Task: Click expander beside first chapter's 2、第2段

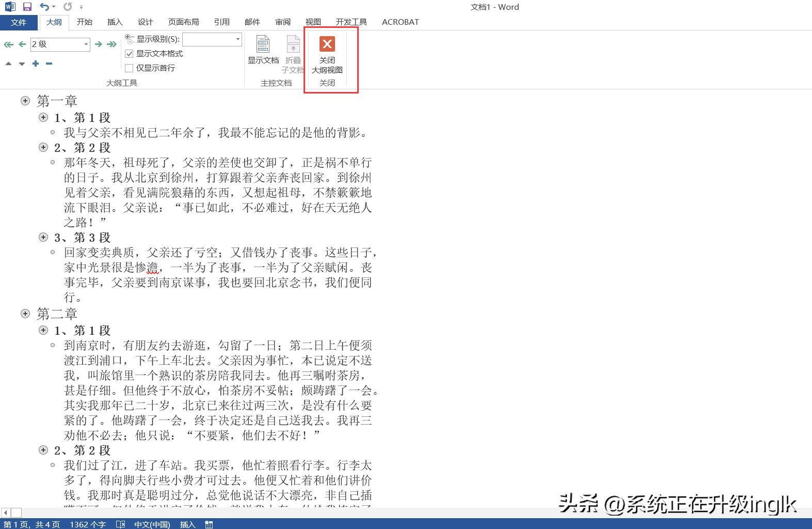Action: click(43, 147)
